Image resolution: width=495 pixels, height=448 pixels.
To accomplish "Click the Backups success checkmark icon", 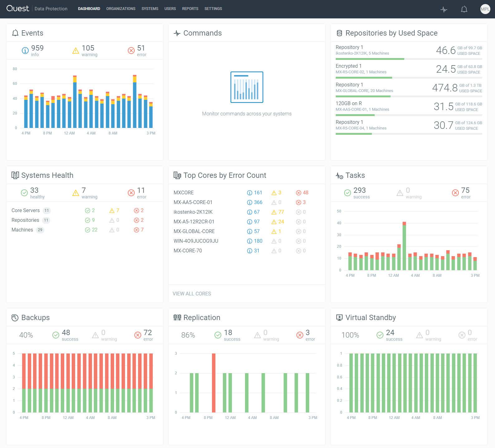I will pyautogui.click(x=56, y=335).
